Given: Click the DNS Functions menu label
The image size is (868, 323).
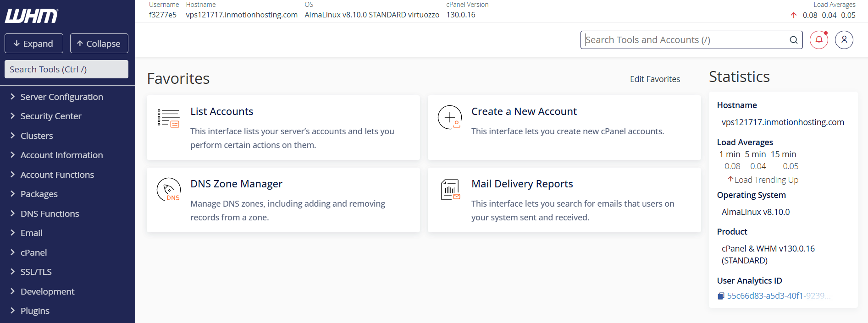Looking at the screenshot, I should pos(50,214).
